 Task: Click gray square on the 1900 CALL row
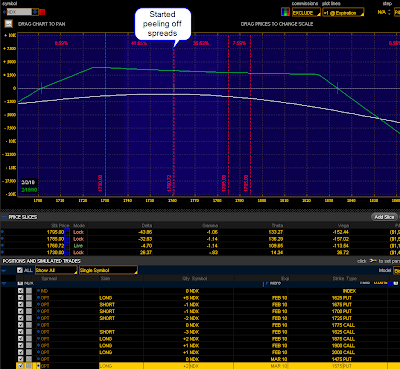click(29, 346)
